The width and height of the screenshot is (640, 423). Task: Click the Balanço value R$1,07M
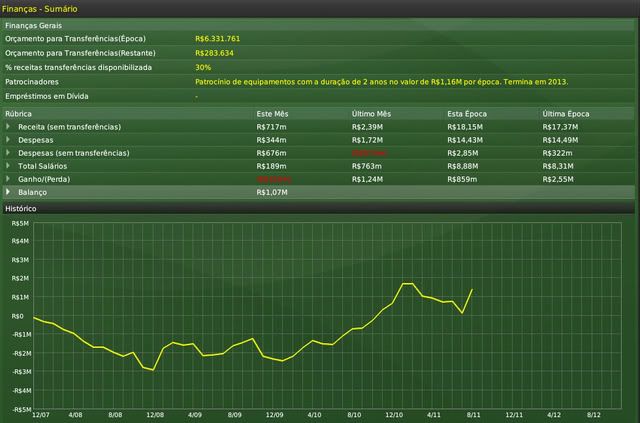[x=272, y=191]
